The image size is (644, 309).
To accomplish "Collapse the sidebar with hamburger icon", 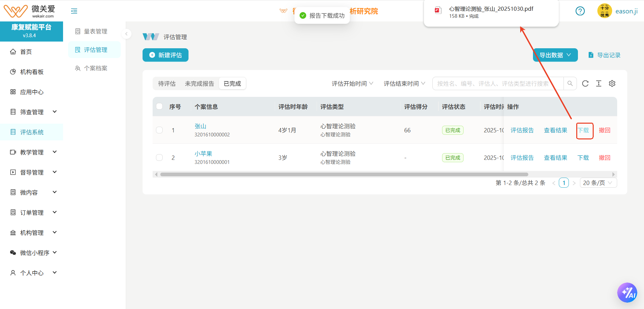I will 74,11.
